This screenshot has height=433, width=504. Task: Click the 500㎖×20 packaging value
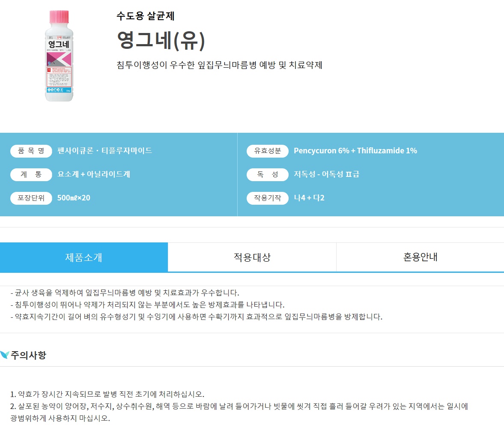pyautogui.click(x=74, y=198)
